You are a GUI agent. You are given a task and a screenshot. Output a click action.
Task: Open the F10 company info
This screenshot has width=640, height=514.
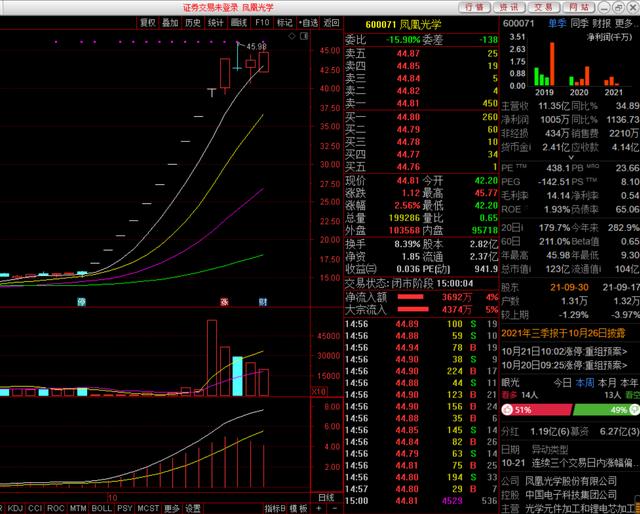pos(262,22)
